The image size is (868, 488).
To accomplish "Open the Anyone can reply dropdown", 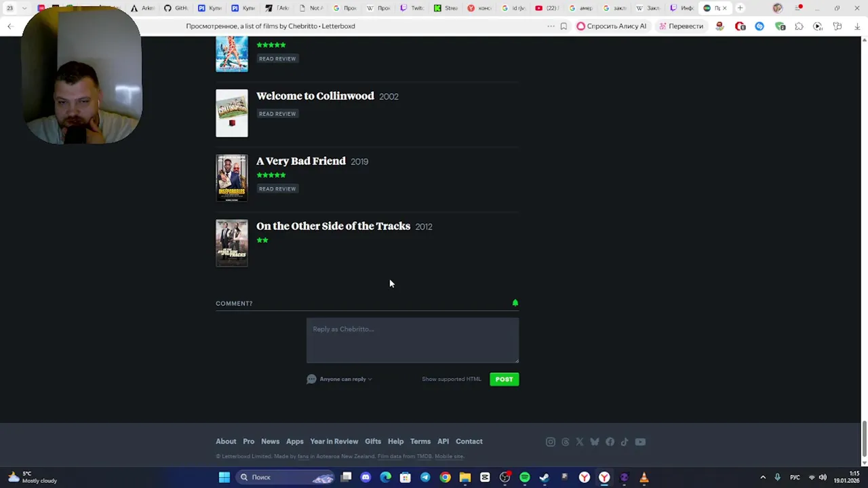I will tap(340, 379).
